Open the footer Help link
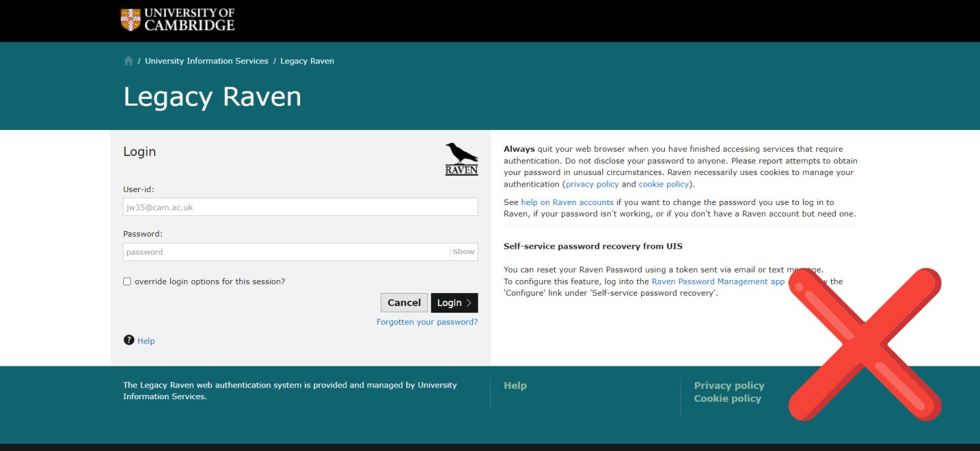The height and width of the screenshot is (451, 980). tap(515, 386)
